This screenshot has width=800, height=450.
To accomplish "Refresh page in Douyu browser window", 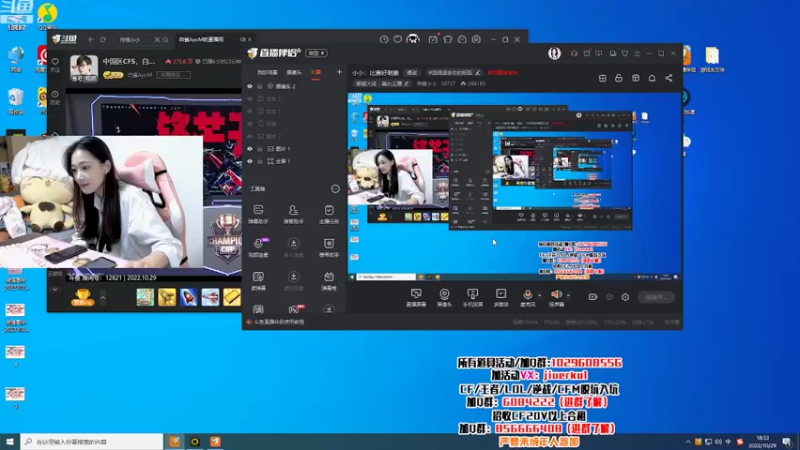I will click(103, 39).
